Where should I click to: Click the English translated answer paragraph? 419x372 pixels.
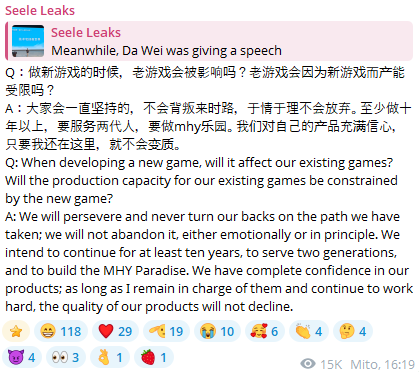[209, 261]
